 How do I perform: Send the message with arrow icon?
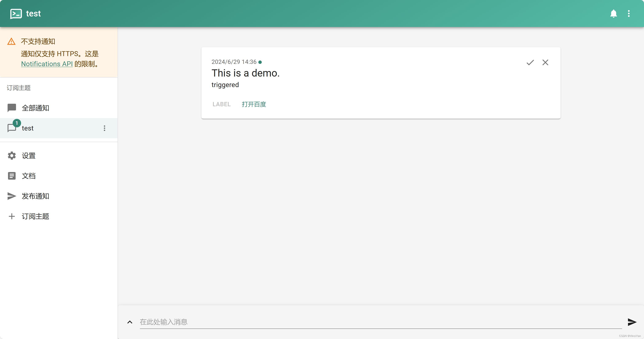point(632,322)
